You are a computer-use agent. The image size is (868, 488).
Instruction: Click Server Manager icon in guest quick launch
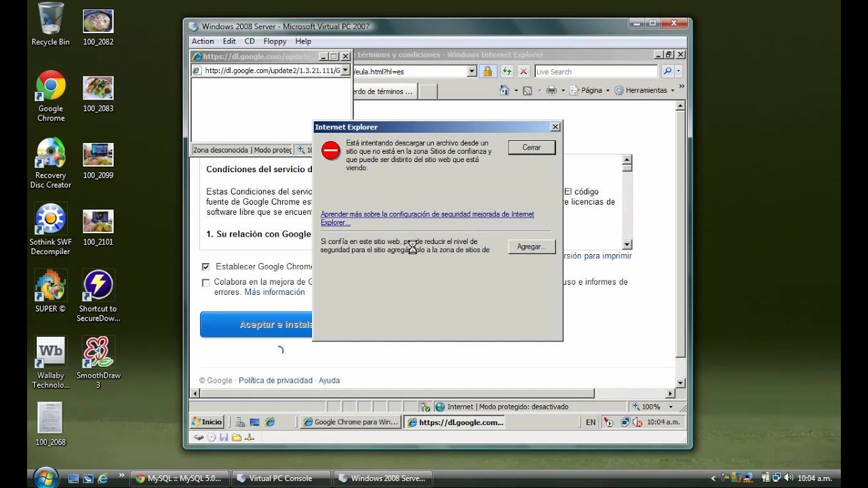coord(239,422)
